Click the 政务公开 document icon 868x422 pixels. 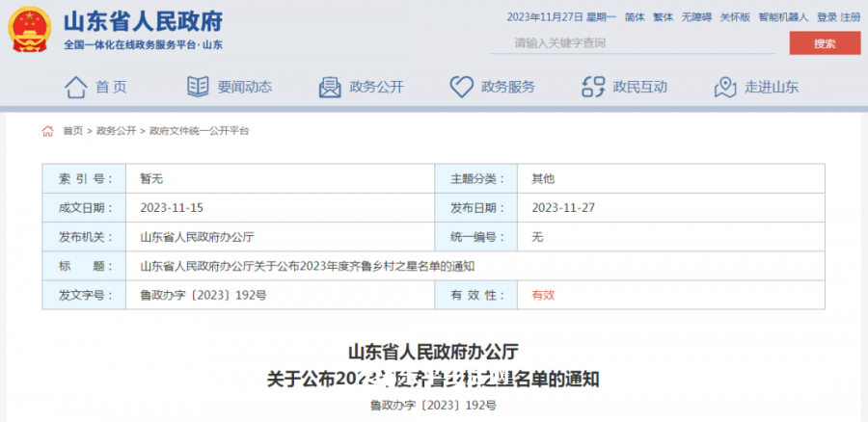click(x=330, y=87)
